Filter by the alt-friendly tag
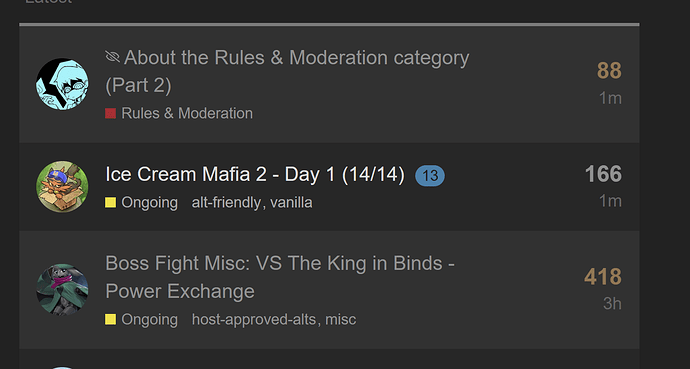The width and height of the screenshot is (690, 369). coord(226,203)
